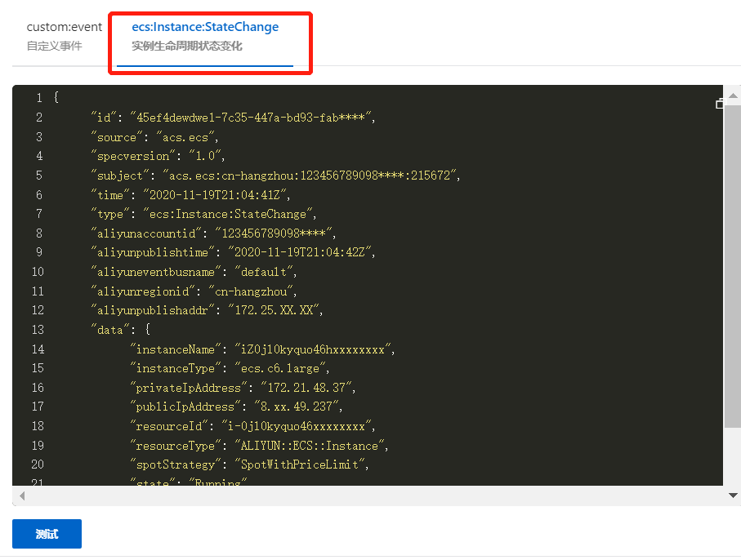Click the "aliyuneventbusname": "default" line

(x=194, y=272)
